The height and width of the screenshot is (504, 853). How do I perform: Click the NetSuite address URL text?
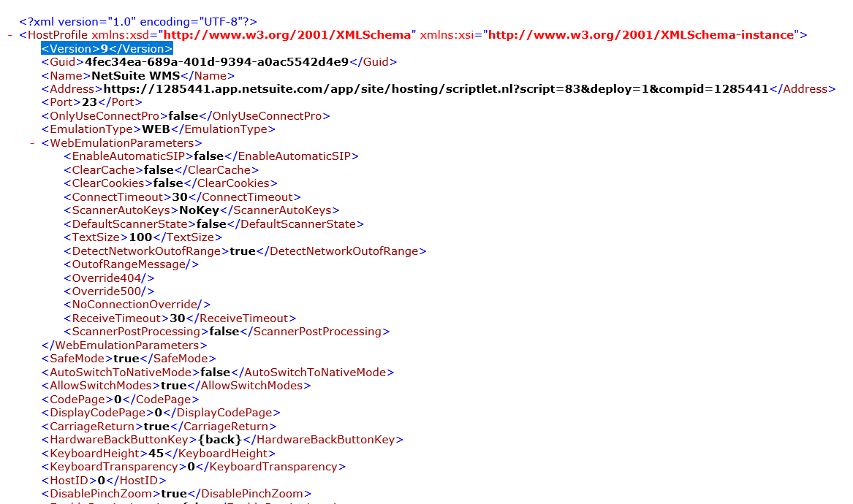[435, 89]
